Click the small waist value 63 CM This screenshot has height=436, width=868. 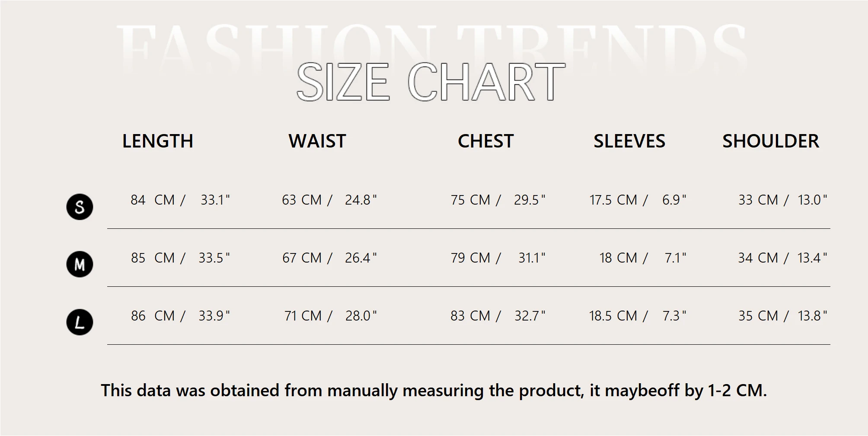(x=302, y=200)
